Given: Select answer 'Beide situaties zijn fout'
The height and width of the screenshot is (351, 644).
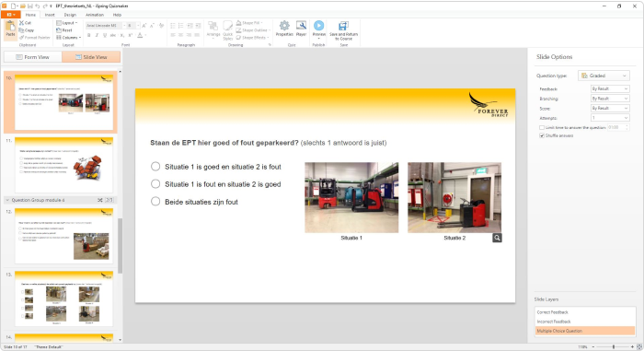Looking at the screenshot, I should click(155, 201).
